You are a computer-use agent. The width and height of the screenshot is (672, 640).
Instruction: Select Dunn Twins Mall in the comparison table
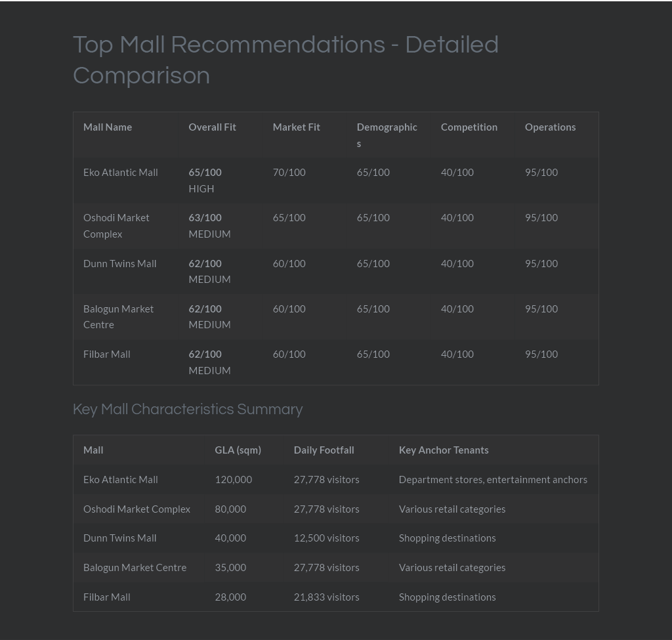(119, 264)
